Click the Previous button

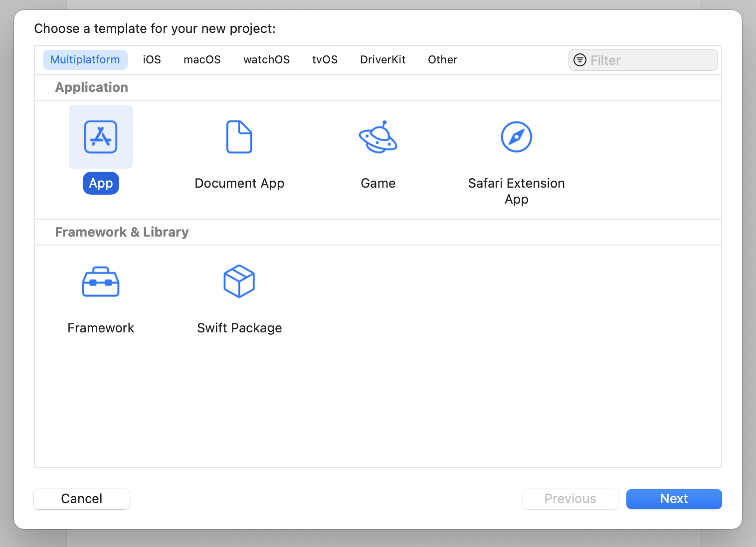click(570, 499)
